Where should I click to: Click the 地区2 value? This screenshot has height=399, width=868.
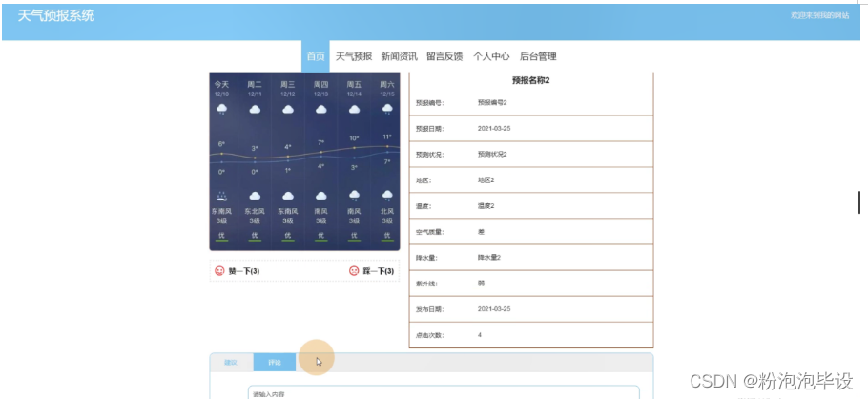tap(486, 180)
